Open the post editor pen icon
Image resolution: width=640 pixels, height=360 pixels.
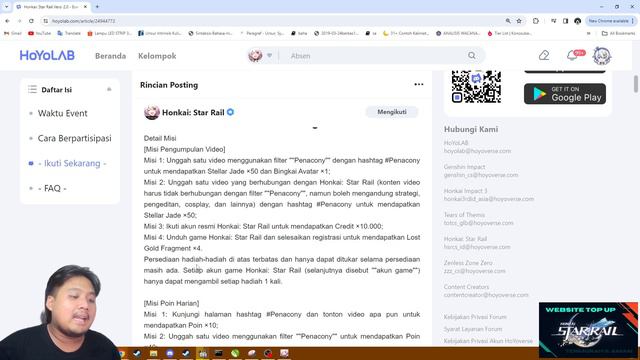544,56
